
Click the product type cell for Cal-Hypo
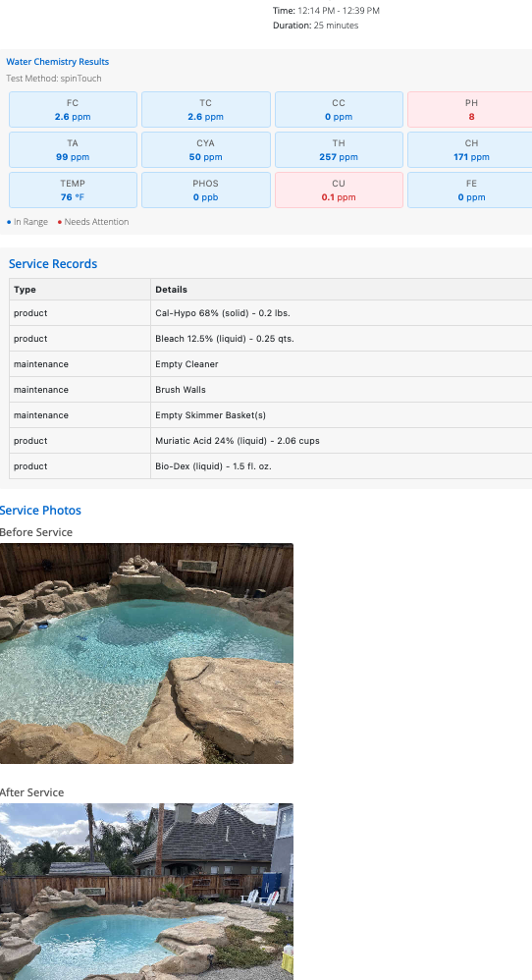80,313
